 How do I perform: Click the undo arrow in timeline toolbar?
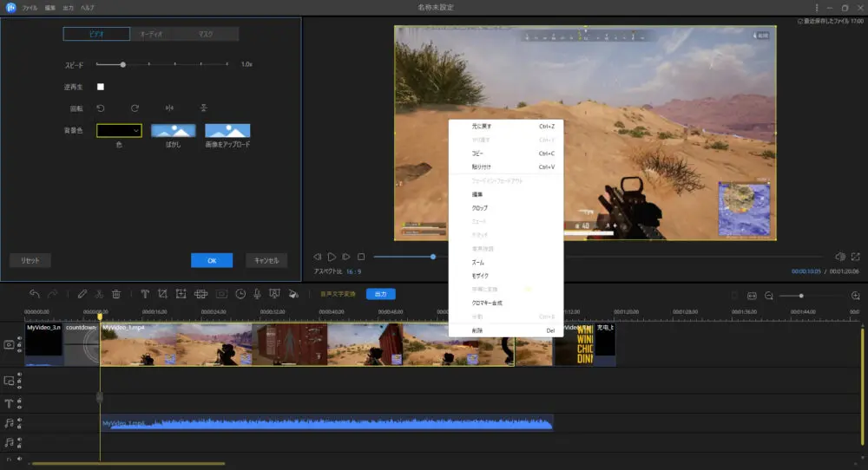pyautogui.click(x=35, y=294)
